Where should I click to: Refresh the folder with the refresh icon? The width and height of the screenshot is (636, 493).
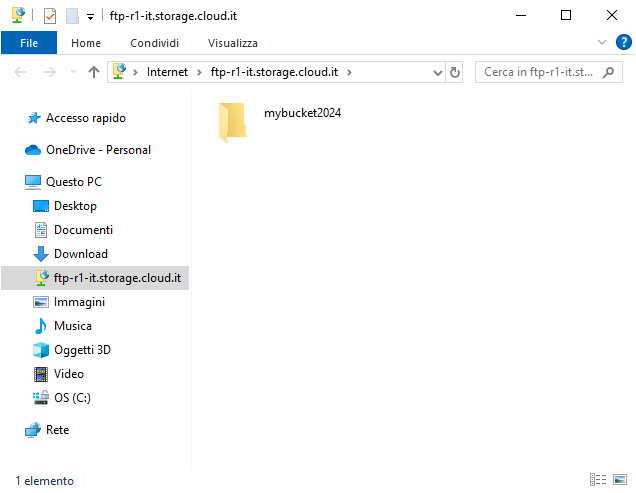454,73
